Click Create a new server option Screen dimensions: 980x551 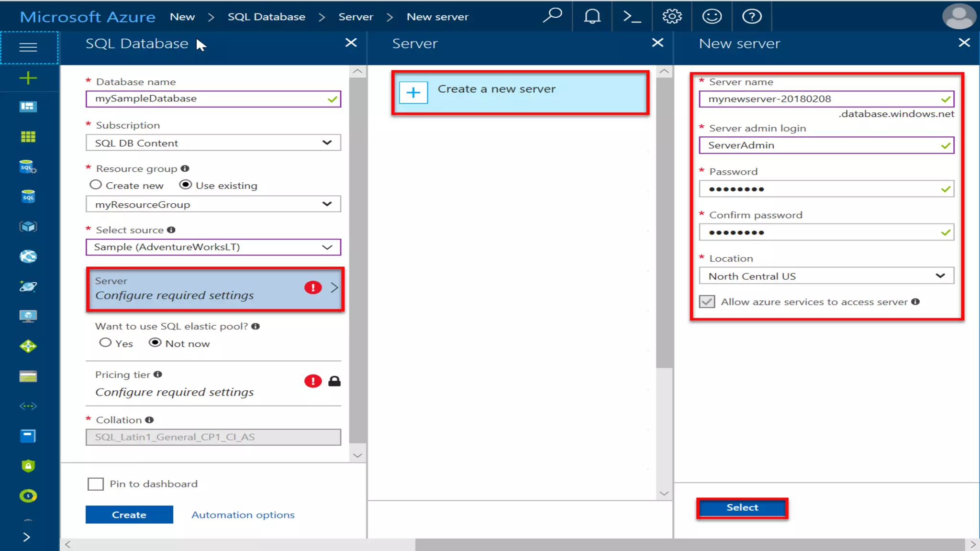[520, 92]
